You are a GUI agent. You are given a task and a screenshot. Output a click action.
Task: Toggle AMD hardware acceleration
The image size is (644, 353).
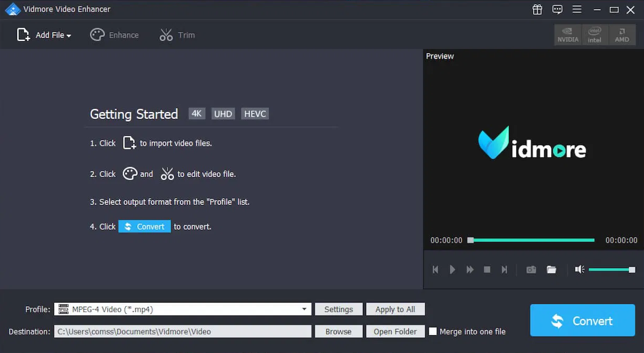click(x=622, y=35)
